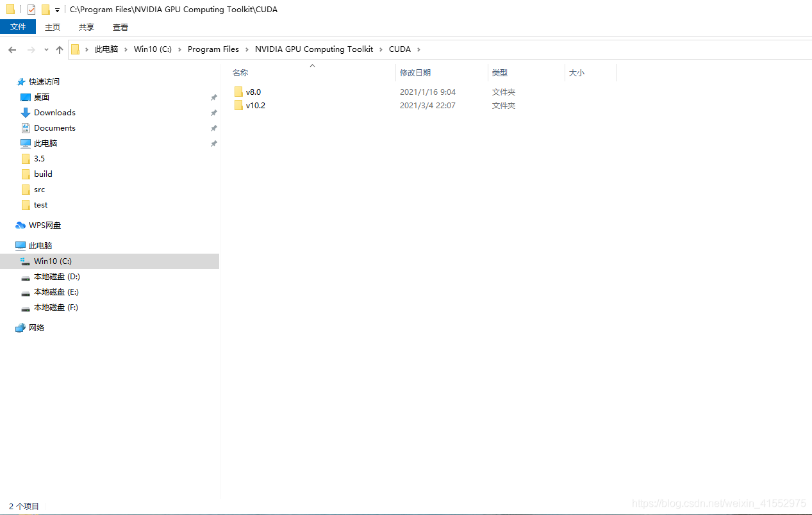
Task: Click the 快速访问 star icon
Action: point(21,82)
